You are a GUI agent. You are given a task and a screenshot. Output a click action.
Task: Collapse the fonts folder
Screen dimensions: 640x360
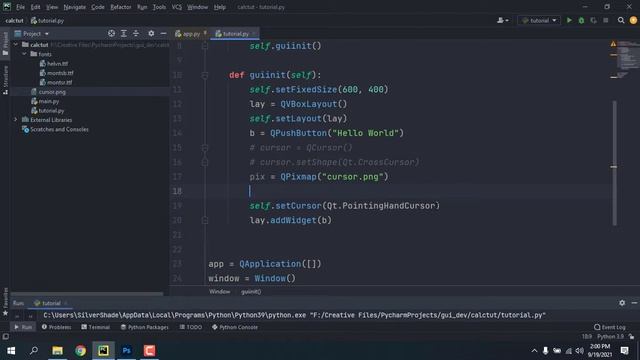[24, 54]
